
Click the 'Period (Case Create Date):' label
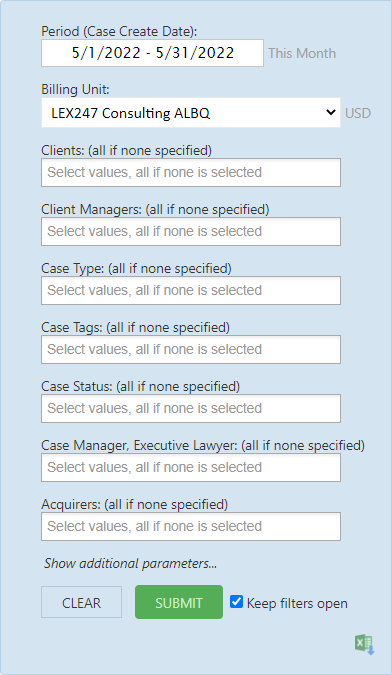tap(119, 31)
